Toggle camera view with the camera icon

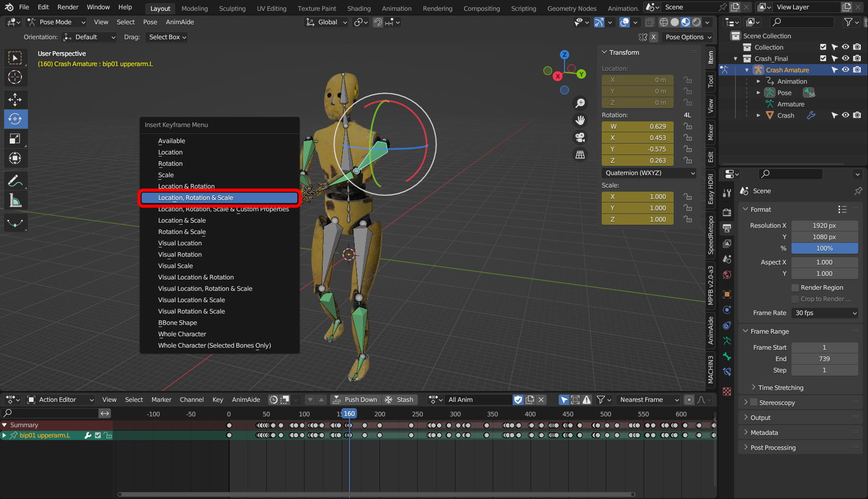point(581,137)
